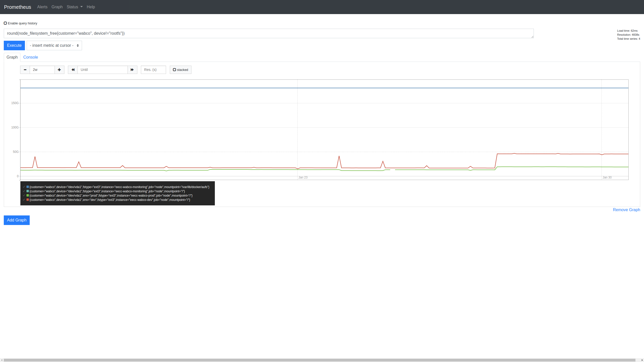Click the plus icon to grow time range
644x362 pixels.
pos(59,70)
